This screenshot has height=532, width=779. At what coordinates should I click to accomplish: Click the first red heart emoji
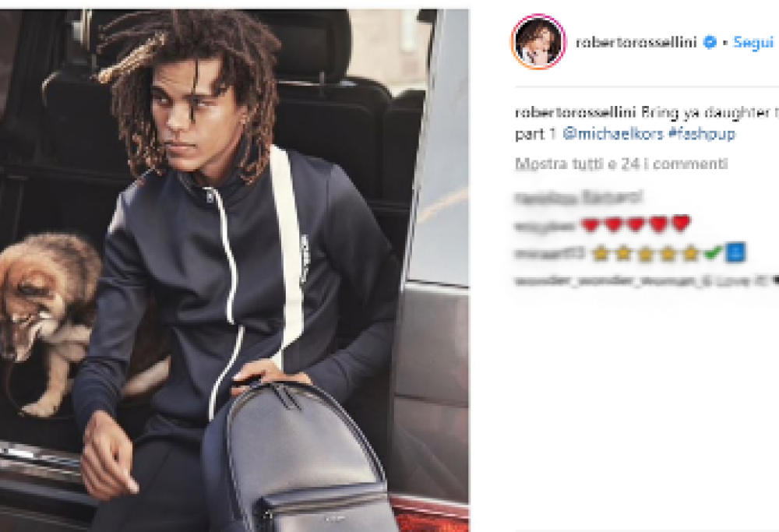coord(590,224)
